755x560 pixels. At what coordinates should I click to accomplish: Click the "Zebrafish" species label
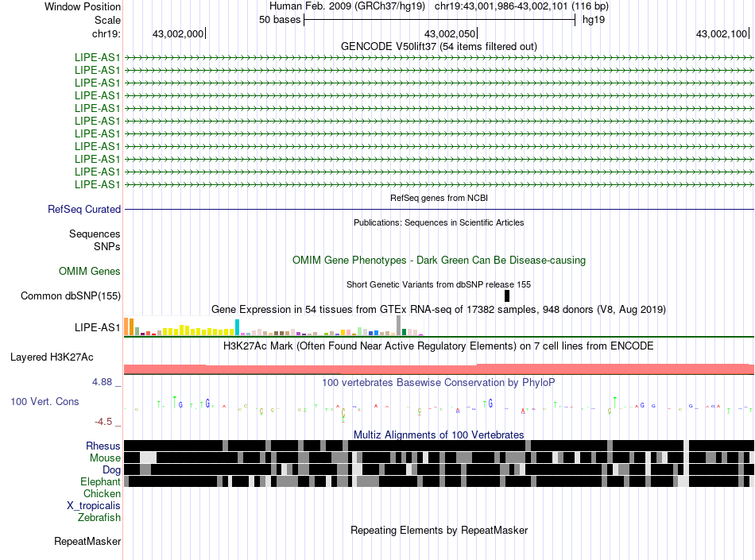click(x=99, y=518)
